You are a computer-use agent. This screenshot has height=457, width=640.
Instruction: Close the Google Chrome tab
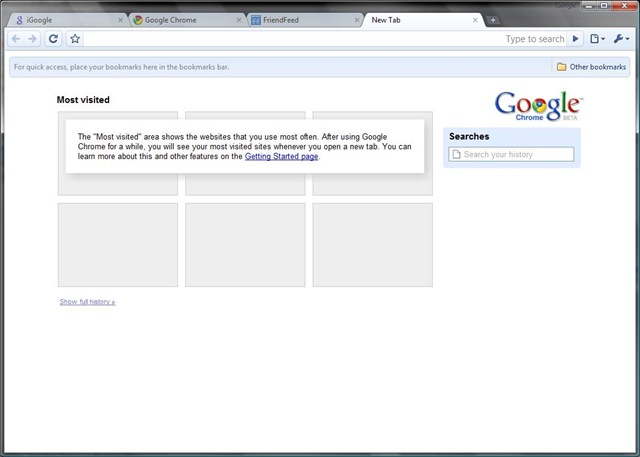[x=238, y=20]
